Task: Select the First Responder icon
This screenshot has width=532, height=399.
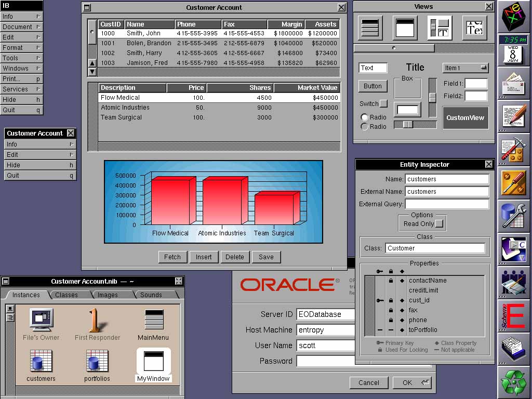Action: (94, 320)
